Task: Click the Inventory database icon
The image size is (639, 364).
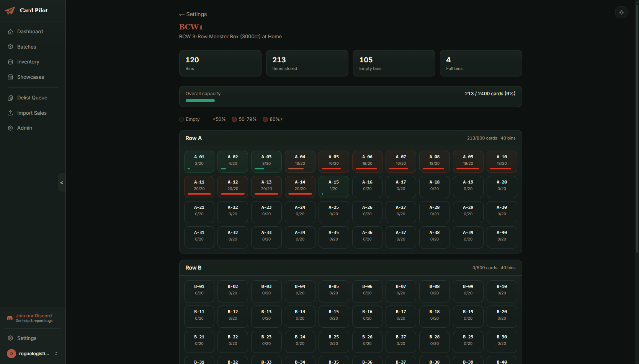Action: pos(10,62)
